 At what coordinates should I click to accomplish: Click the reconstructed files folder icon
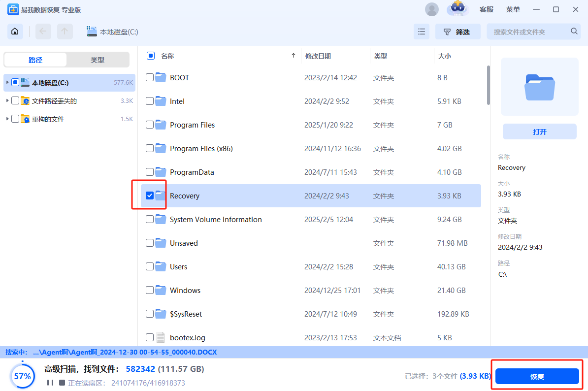click(25, 119)
